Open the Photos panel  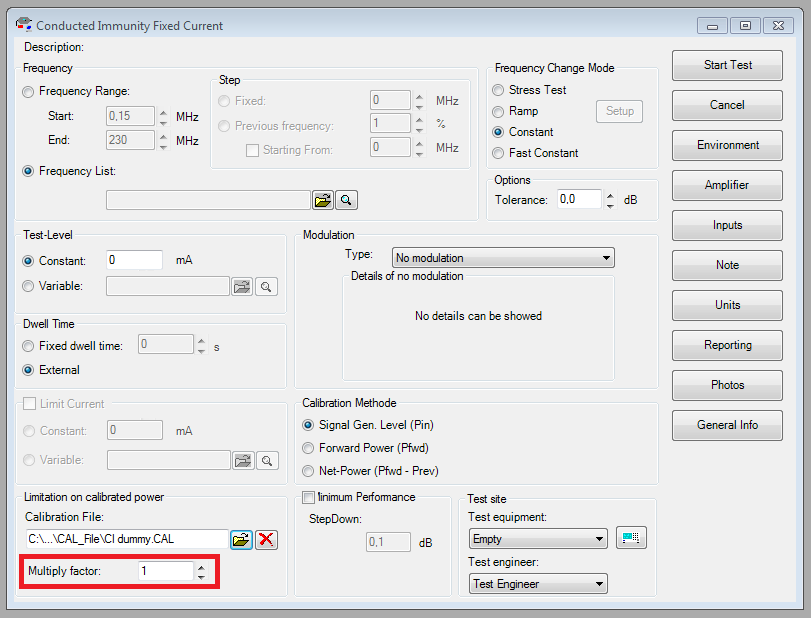727,385
